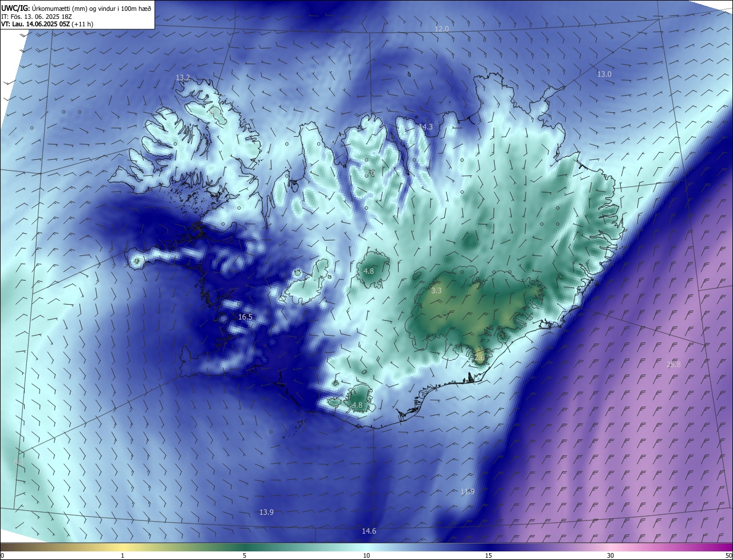733x560 pixels.
Task: Click the title line 'UWC/IG: Úrkomumætti (mm) og vindur'
Action: [x=76, y=8]
